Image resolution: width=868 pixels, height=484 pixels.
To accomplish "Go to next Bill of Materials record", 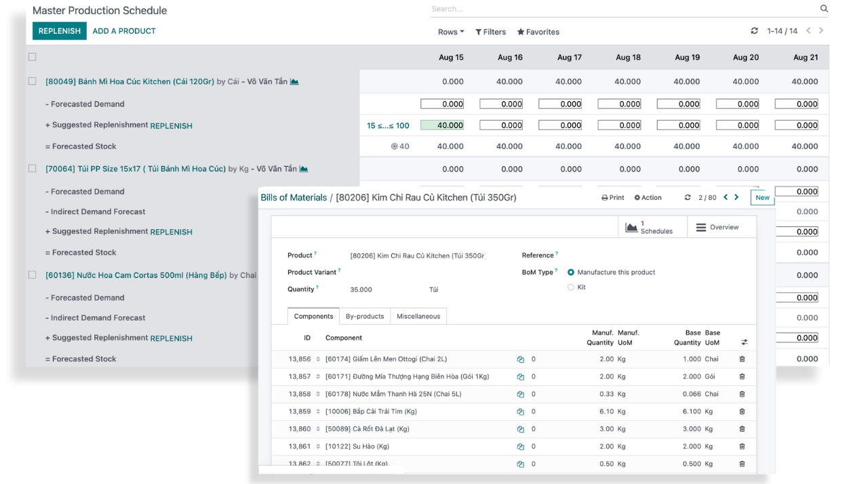I will (x=736, y=197).
